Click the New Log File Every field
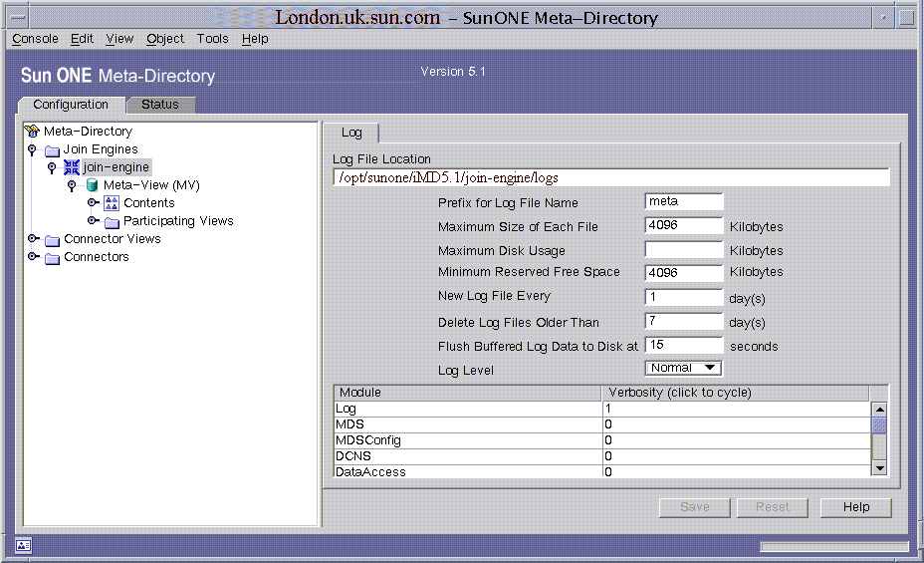 (x=684, y=297)
